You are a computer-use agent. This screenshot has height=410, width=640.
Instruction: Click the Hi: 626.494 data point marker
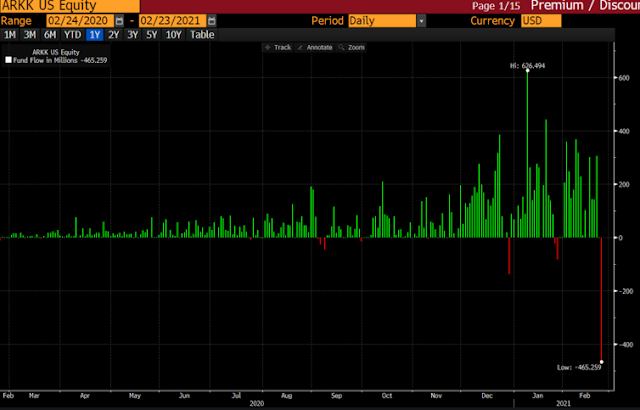point(527,71)
